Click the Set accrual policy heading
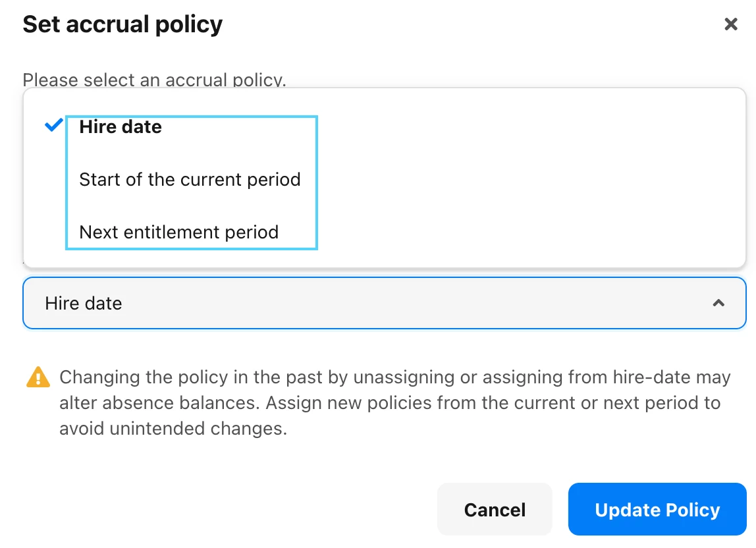 point(122,24)
